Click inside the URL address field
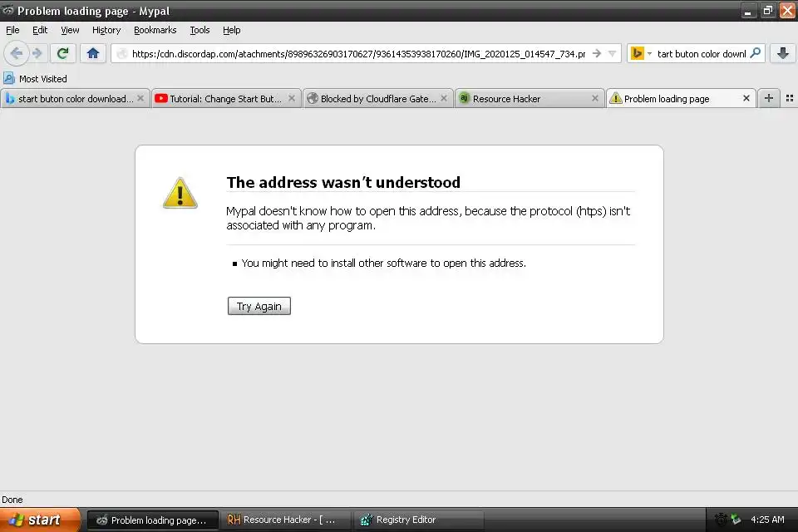 (x=358, y=53)
